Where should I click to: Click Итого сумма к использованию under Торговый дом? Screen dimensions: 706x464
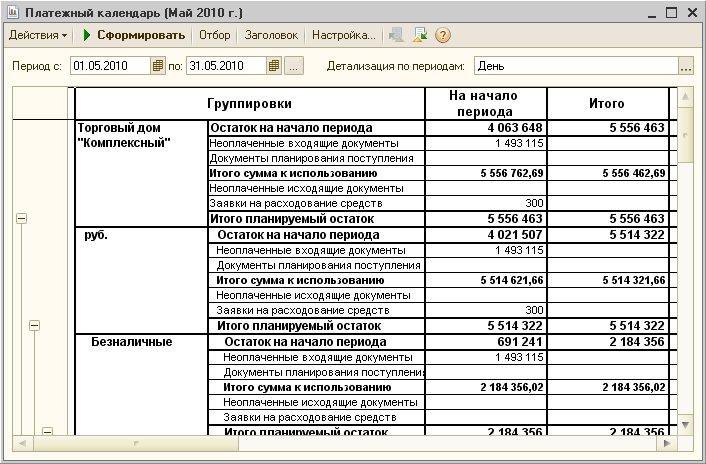[293, 173]
